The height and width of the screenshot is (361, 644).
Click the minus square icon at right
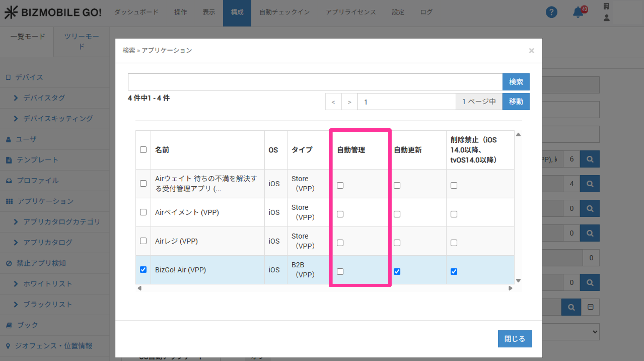tap(590, 307)
